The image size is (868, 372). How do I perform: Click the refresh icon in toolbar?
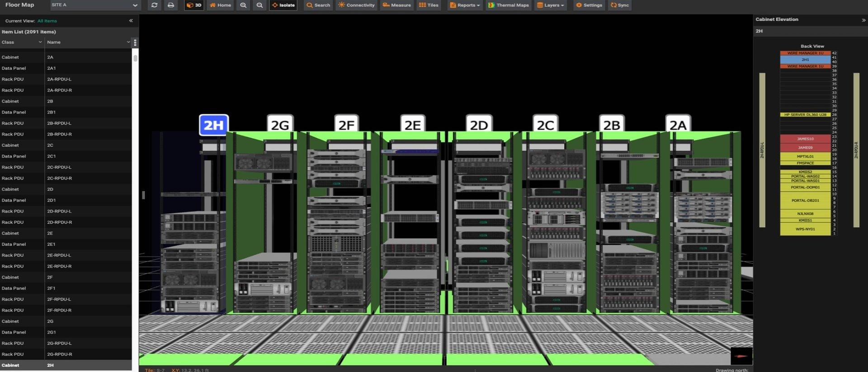[154, 5]
